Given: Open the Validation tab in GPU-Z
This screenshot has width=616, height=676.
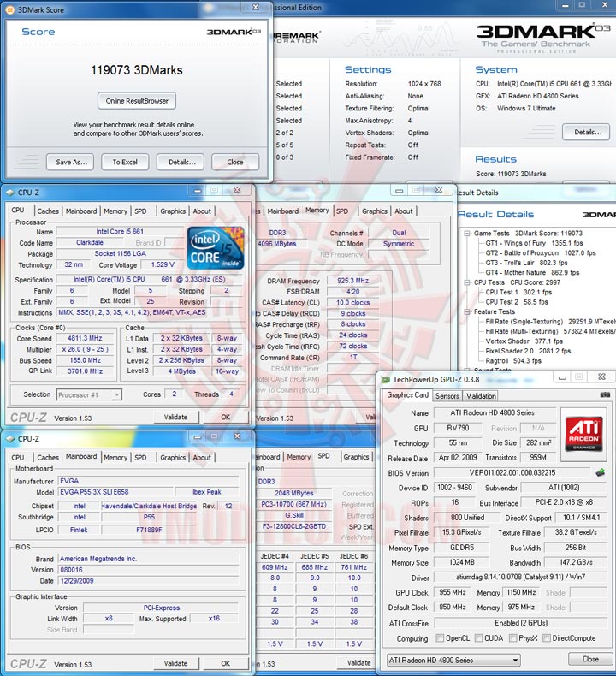Looking at the screenshot, I should coord(481,396).
